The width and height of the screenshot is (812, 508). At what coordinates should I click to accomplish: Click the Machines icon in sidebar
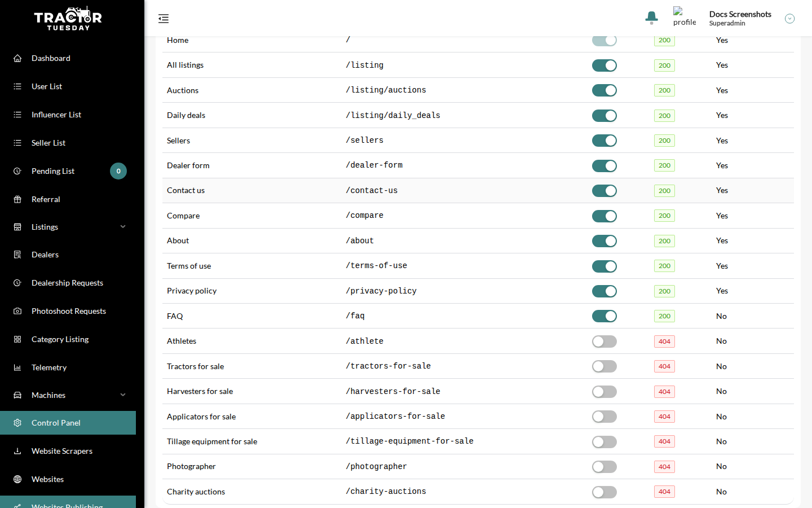click(x=17, y=395)
